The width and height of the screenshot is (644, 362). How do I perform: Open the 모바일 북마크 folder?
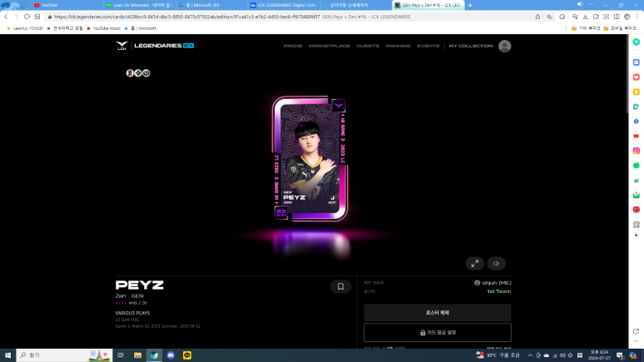[x=620, y=28]
